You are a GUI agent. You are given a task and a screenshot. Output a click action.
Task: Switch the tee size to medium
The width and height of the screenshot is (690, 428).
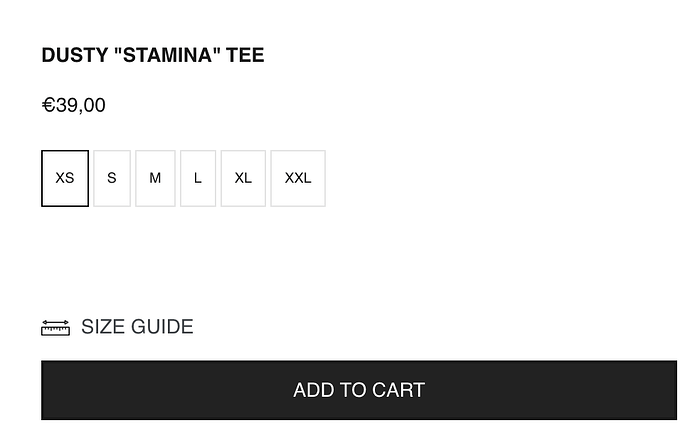tap(155, 178)
